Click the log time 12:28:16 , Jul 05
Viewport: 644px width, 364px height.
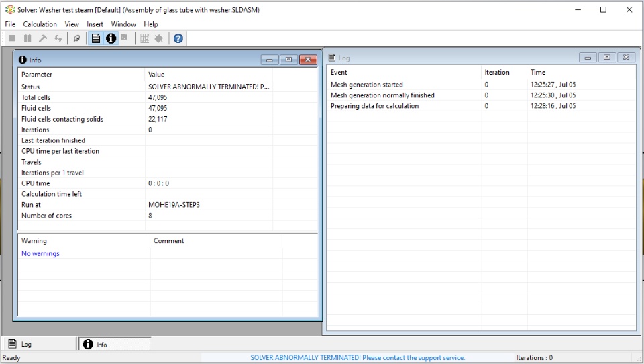(x=553, y=105)
